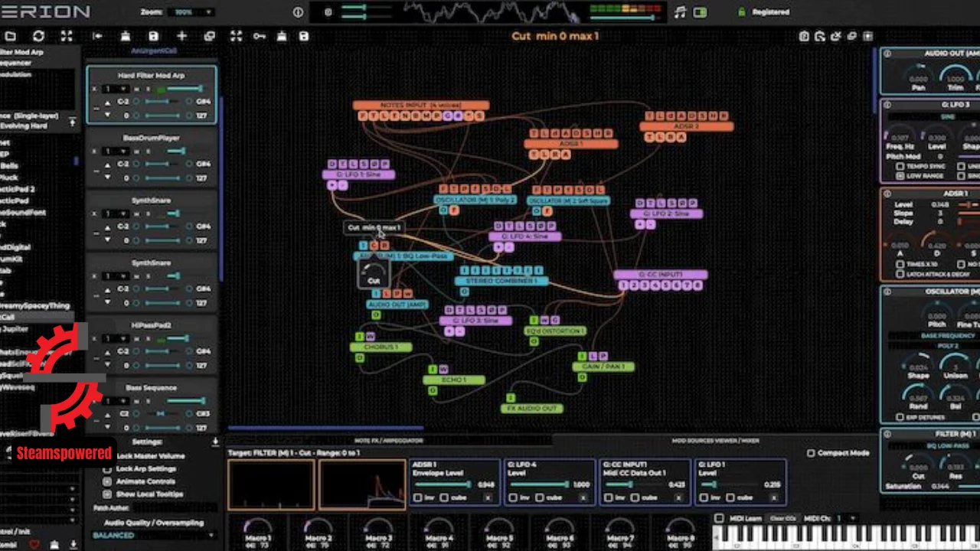Click the key icon in graph toolbar
The image size is (980, 551).
pyautogui.click(x=259, y=36)
